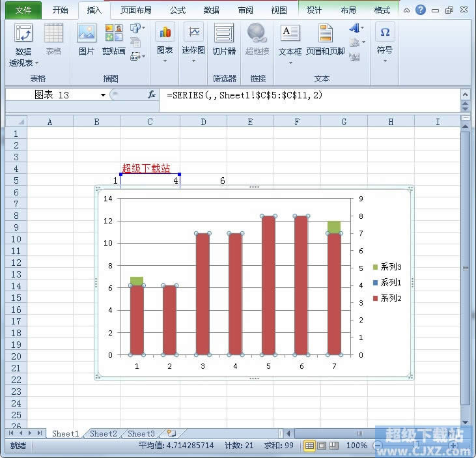
Task: Switch to Normal view in status bar
Action: point(309,446)
